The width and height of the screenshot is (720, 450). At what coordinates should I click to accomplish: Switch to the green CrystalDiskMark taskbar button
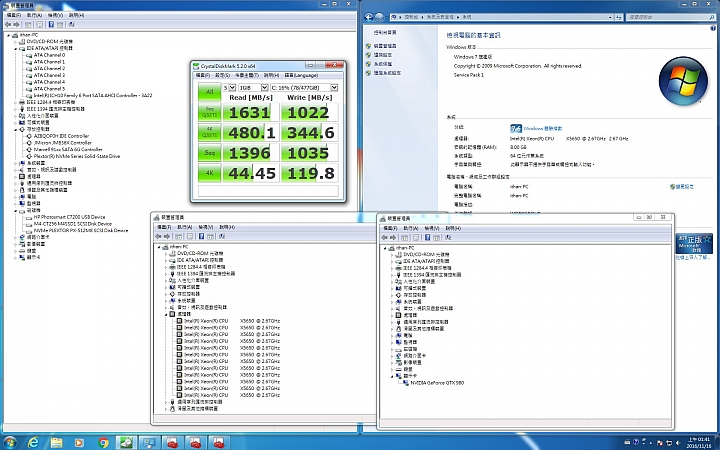click(126, 443)
